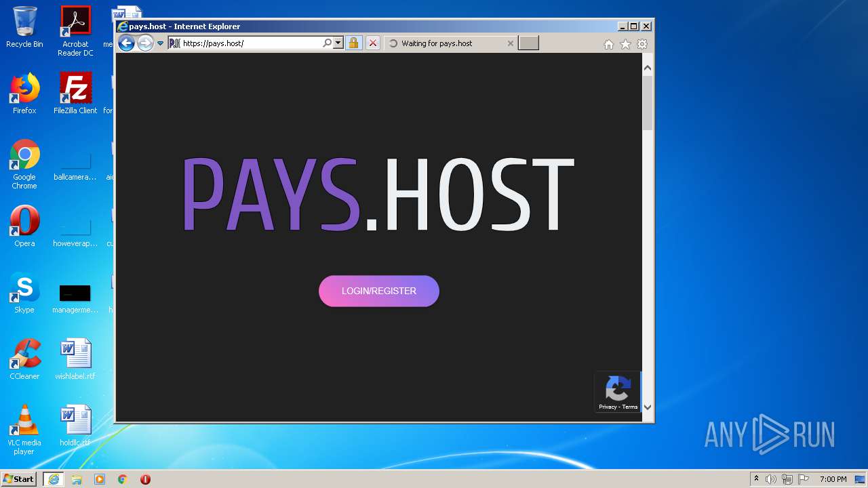
Task: Open Favorites with the star icon
Action: click(625, 44)
